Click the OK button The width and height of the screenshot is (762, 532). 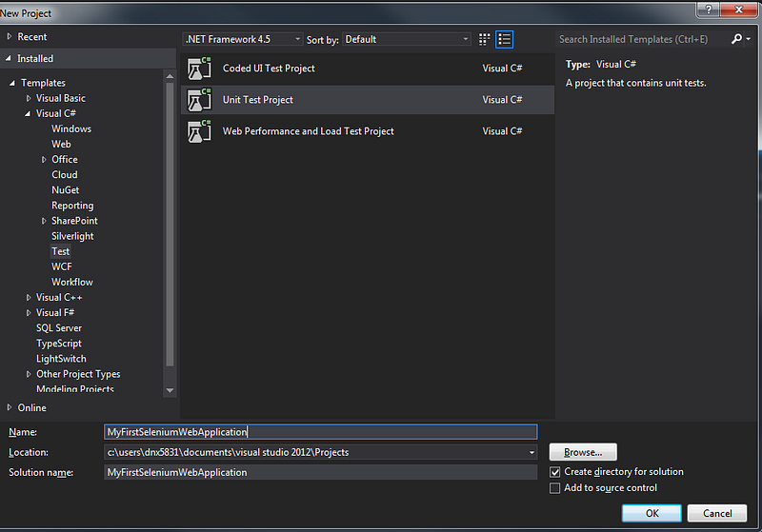pos(652,513)
